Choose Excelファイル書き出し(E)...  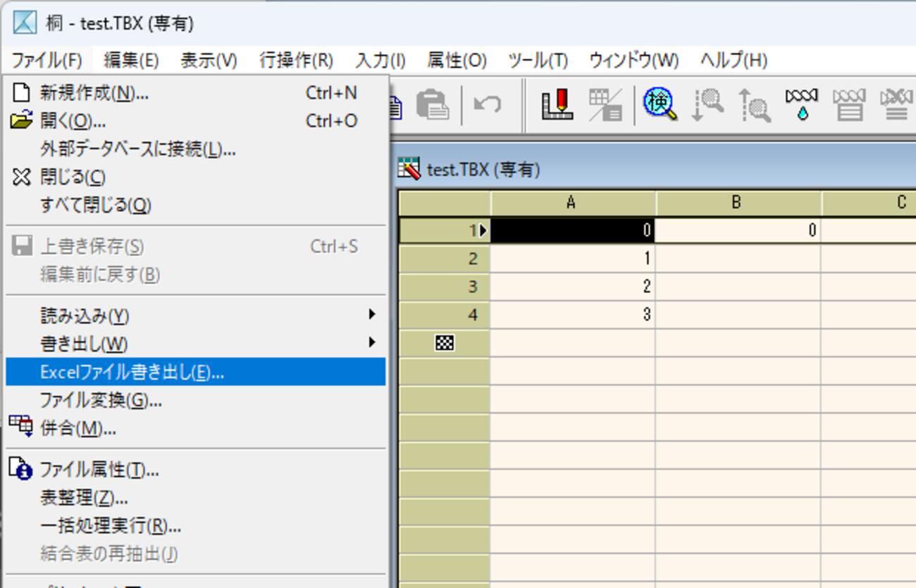point(196,371)
